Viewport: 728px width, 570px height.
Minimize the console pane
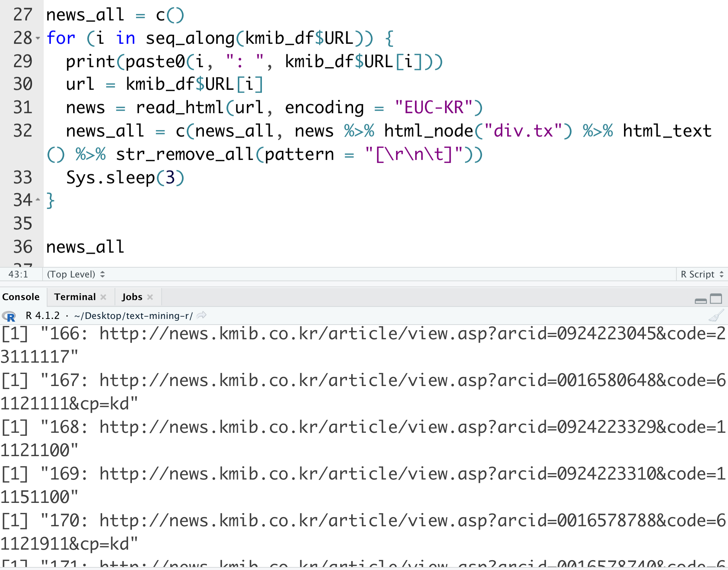point(700,300)
